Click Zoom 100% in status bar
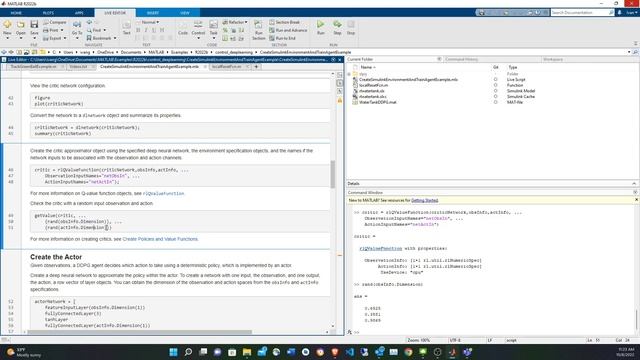The width and height of the screenshot is (640, 360). coord(418,340)
